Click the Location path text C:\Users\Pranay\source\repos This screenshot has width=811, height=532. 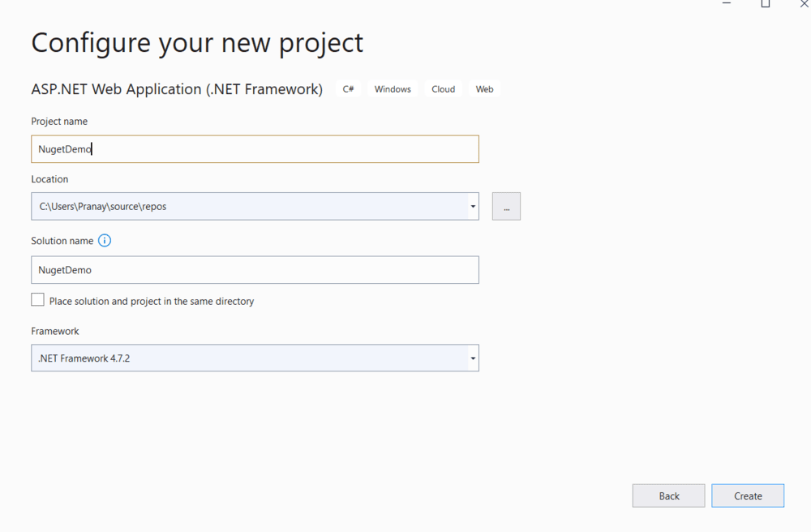tap(103, 207)
